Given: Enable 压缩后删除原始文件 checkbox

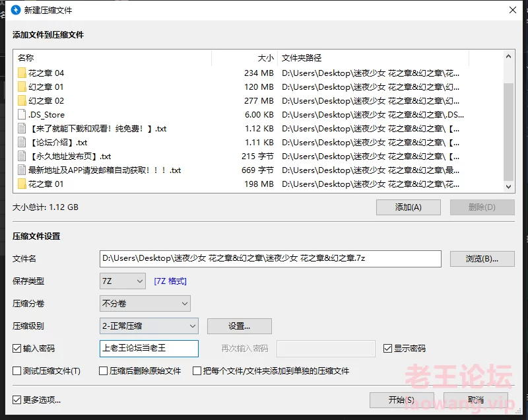Looking at the screenshot, I should [x=103, y=371].
